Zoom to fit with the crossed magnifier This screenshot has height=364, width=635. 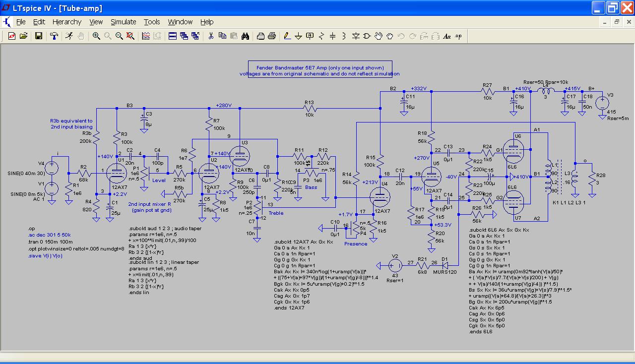pyautogui.click(x=130, y=36)
